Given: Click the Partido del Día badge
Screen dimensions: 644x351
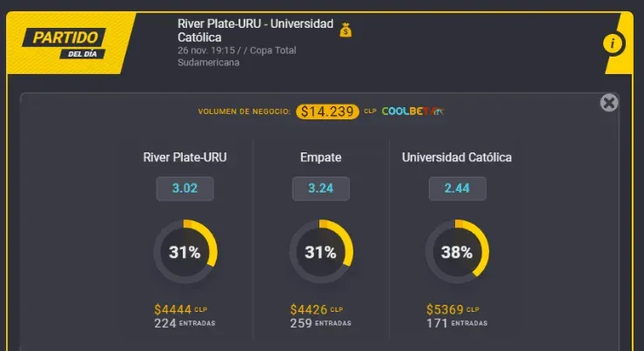Looking at the screenshot, I should click(x=70, y=42).
